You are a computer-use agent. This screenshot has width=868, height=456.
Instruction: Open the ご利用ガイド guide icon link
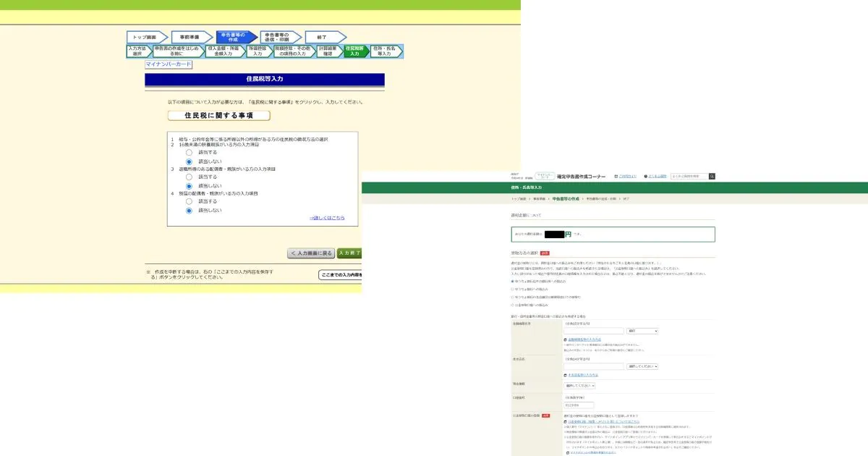click(626, 176)
